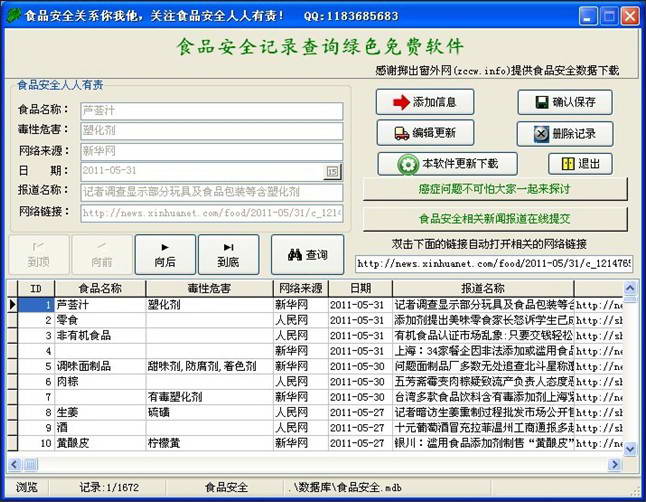Click the 网络链接 input field
The image size is (646, 502).
tap(212, 213)
